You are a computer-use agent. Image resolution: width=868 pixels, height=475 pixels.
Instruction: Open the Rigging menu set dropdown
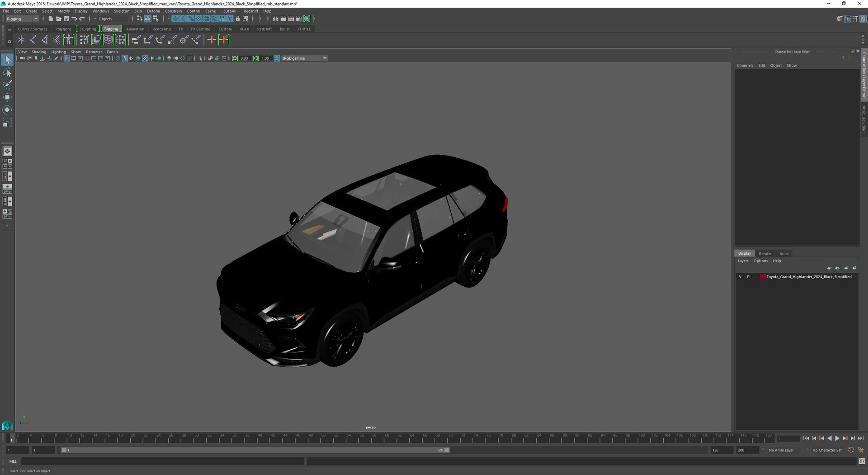click(22, 19)
